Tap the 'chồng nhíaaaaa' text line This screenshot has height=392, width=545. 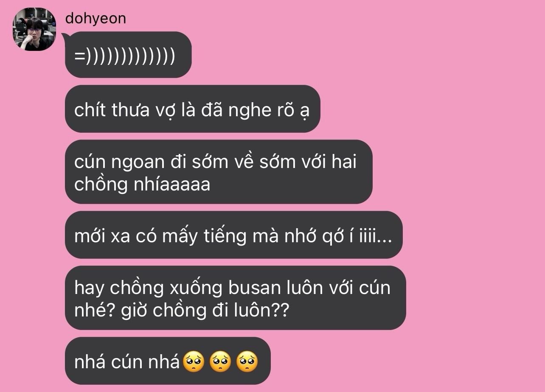142,184
